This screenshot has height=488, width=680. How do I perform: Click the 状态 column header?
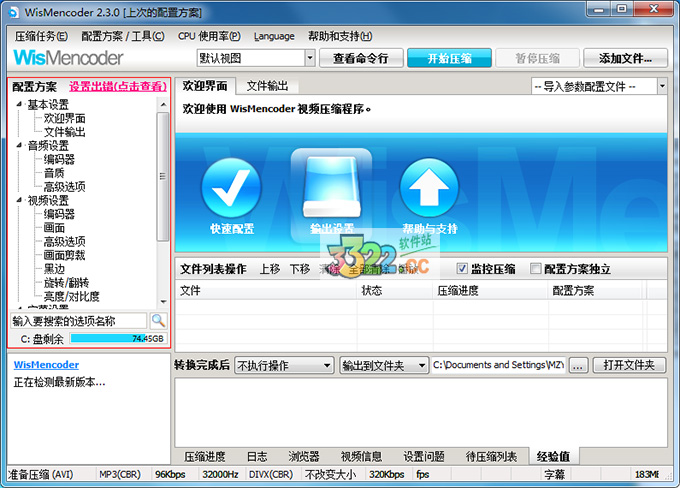click(395, 290)
